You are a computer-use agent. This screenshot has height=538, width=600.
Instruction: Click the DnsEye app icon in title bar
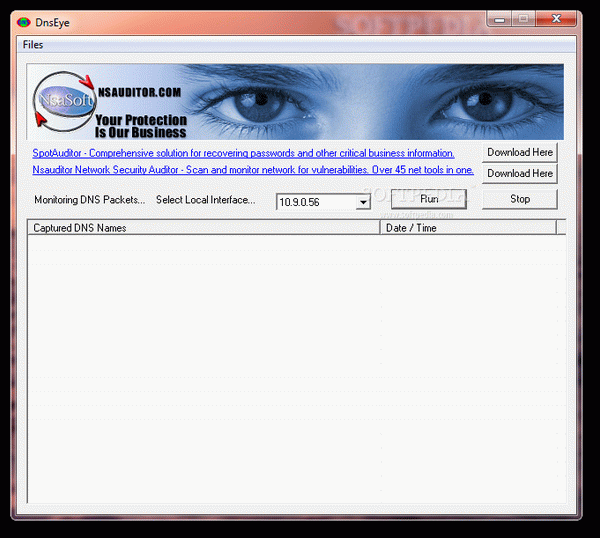point(24,23)
